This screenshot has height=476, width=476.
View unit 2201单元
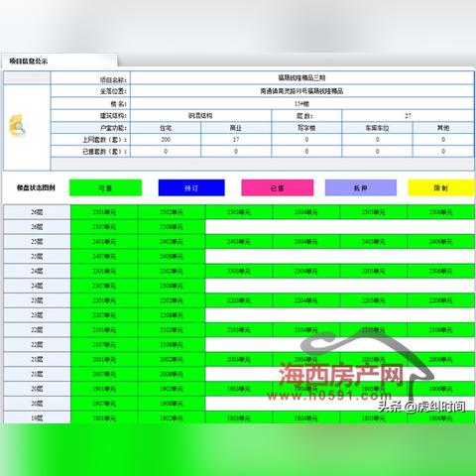tap(104, 300)
